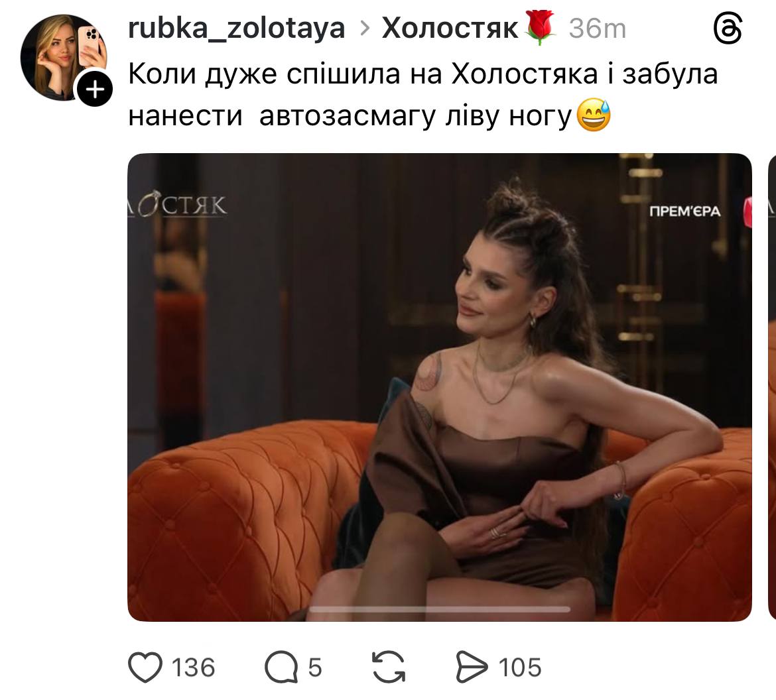Image resolution: width=776 pixels, height=700 pixels.
Task: Repost using the circular arrows icon
Action: [x=389, y=667]
